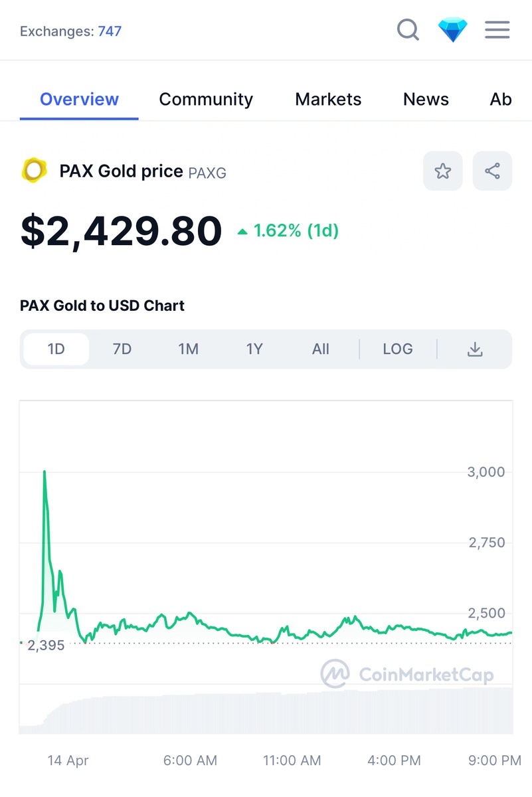Screen dimensions: 532x797
Task: Toggle LOG scale on the chart
Action: pos(398,349)
